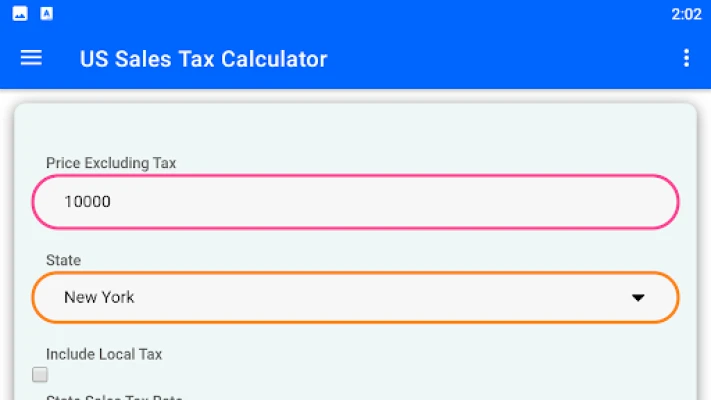Tap the Price Excluding Tax label
The height and width of the screenshot is (400, 711).
111,163
